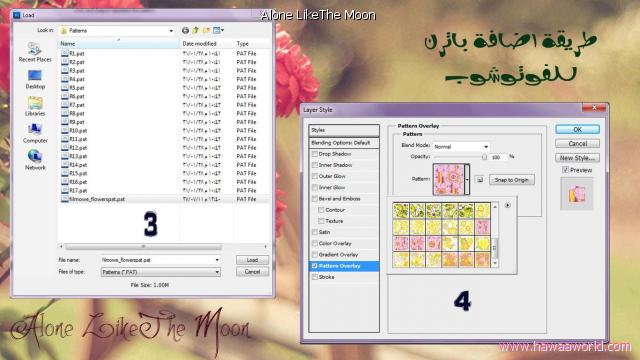This screenshot has width=640, height=360.
Task: Click the create new preset icon beside Pattern
Action: [x=480, y=180]
